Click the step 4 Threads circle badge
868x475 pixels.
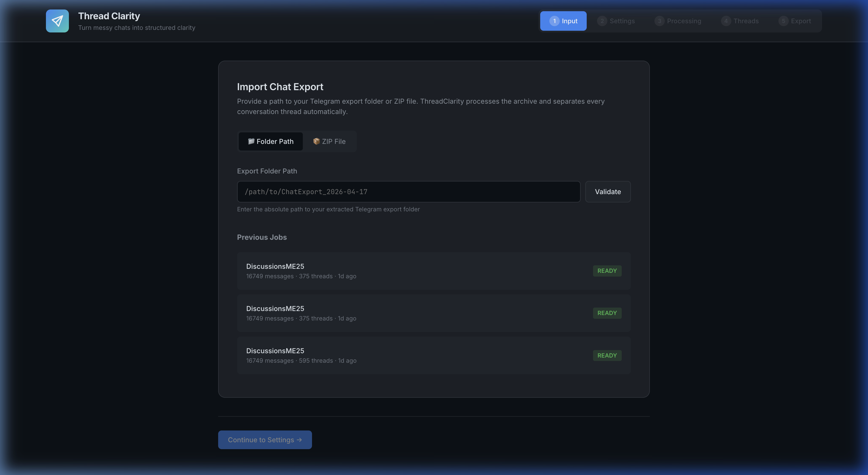tap(725, 21)
